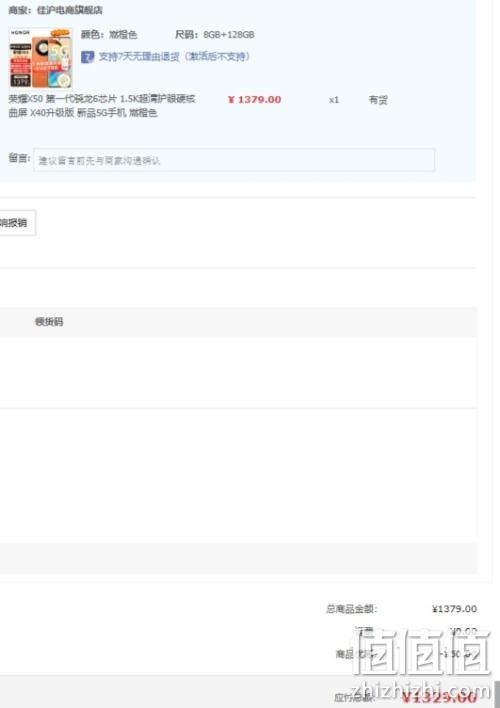Select the 颜色 燃橙色 color attribute
Image resolution: width=500 pixels, height=708 pixels.
point(109,35)
